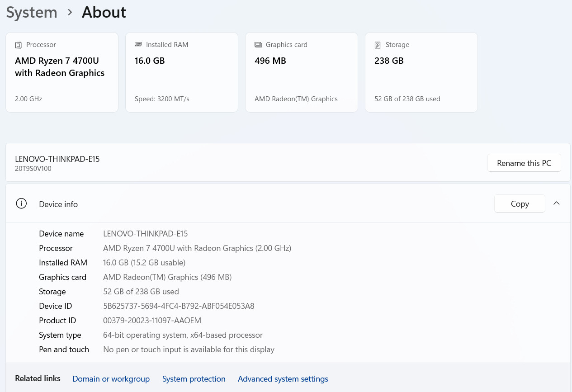Click the System type row label
This screenshot has height=392, width=572.
click(60, 335)
